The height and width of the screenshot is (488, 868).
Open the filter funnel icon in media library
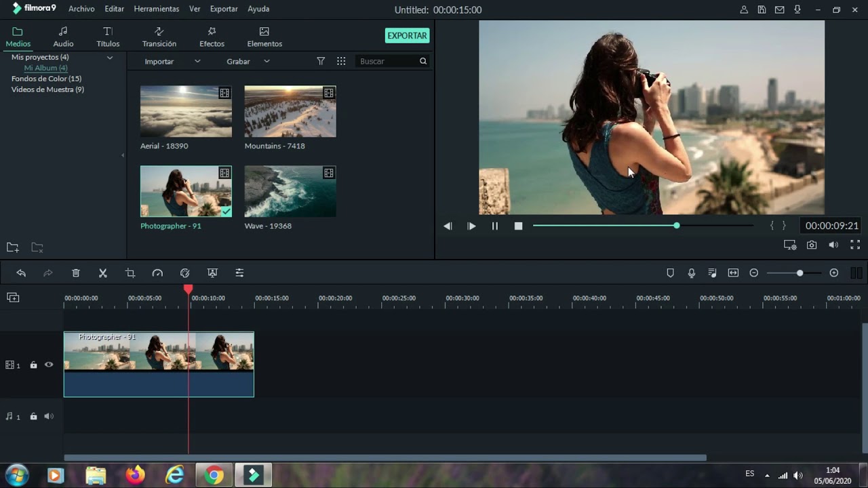[321, 61]
